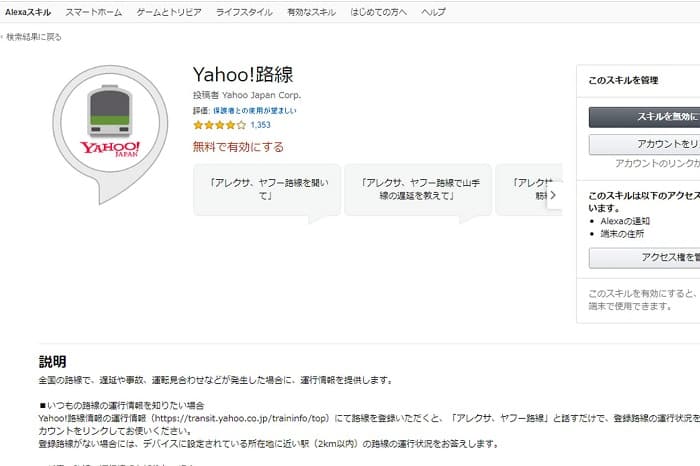
Task: Open the はじめての方へ page
Action: [379, 12]
